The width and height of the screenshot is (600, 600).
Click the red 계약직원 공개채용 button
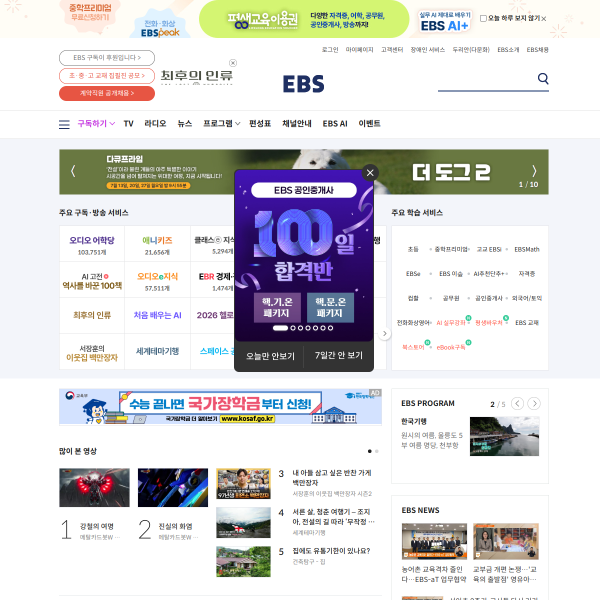pyautogui.click(x=107, y=93)
